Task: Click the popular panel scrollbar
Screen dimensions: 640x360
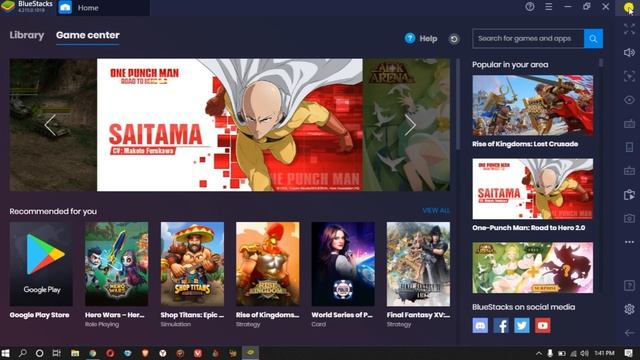Action: [601, 62]
